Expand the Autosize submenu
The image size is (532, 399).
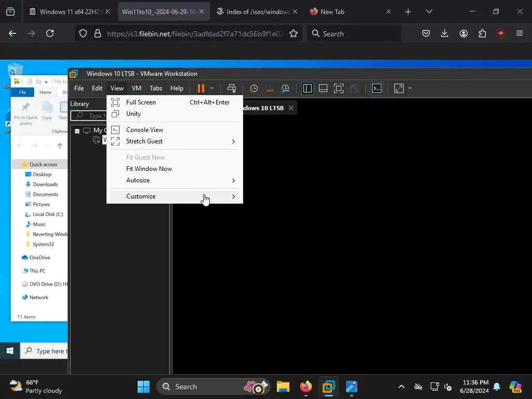[175, 180]
